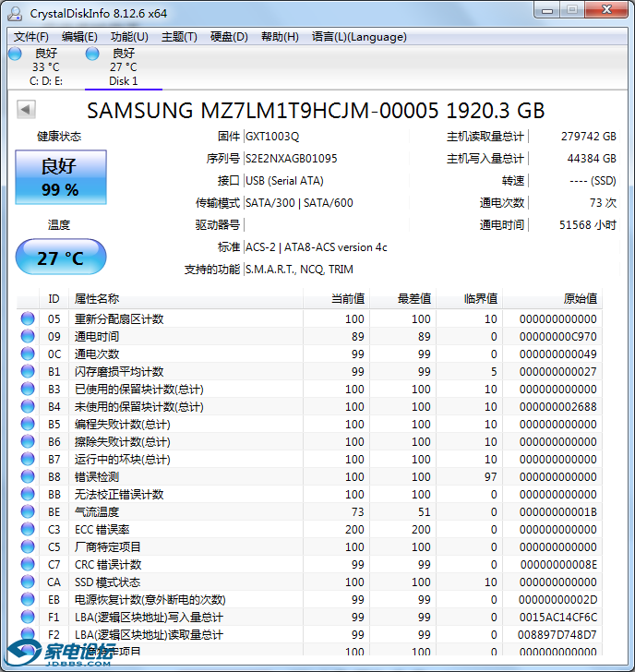This screenshot has width=635, height=672.
Task: Select the CRC 错误计数 row name
Action: tap(108, 565)
